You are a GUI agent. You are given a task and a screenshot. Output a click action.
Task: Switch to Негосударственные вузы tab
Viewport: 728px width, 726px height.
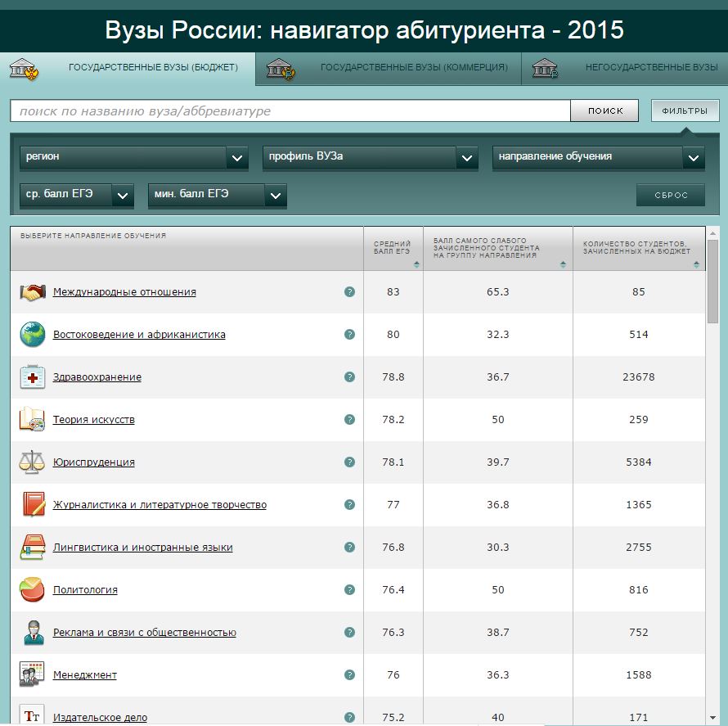coord(626,69)
